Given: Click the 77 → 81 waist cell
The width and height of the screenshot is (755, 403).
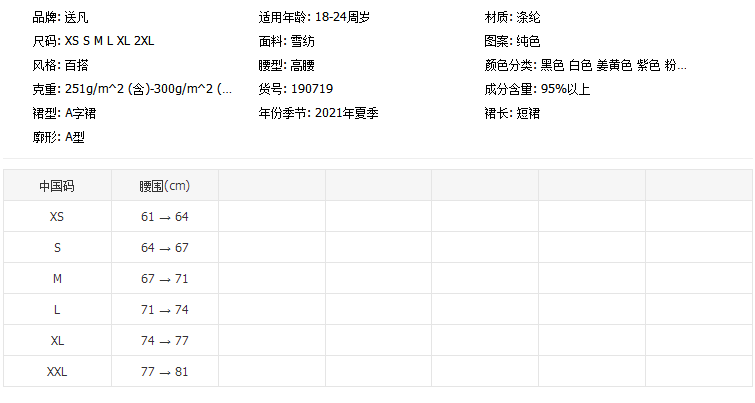Looking at the screenshot, I should (164, 372).
